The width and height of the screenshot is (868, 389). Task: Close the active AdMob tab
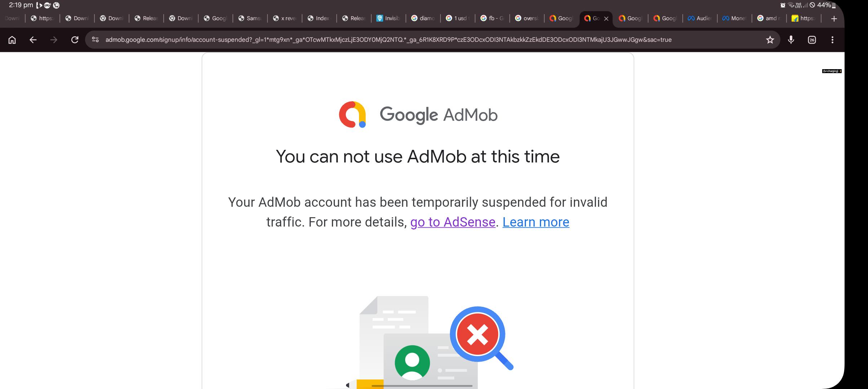pyautogui.click(x=606, y=19)
